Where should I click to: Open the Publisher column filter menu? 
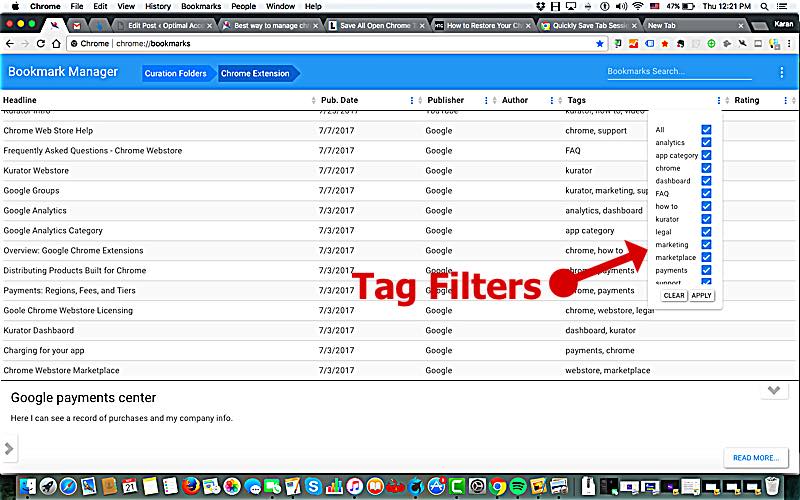pyautogui.click(x=486, y=101)
